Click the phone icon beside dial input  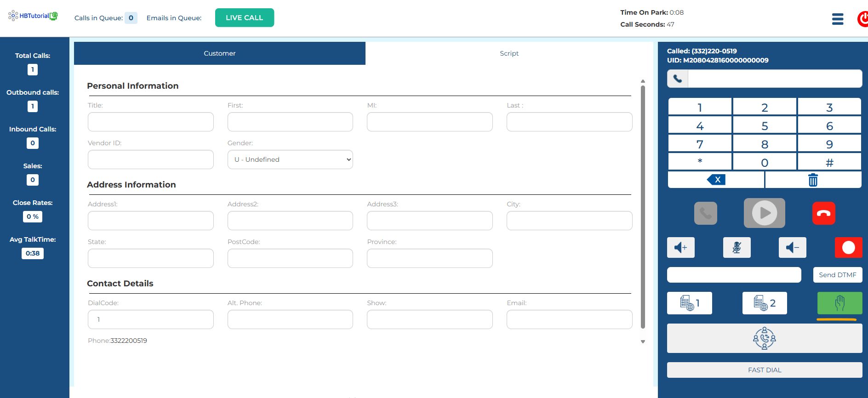678,79
